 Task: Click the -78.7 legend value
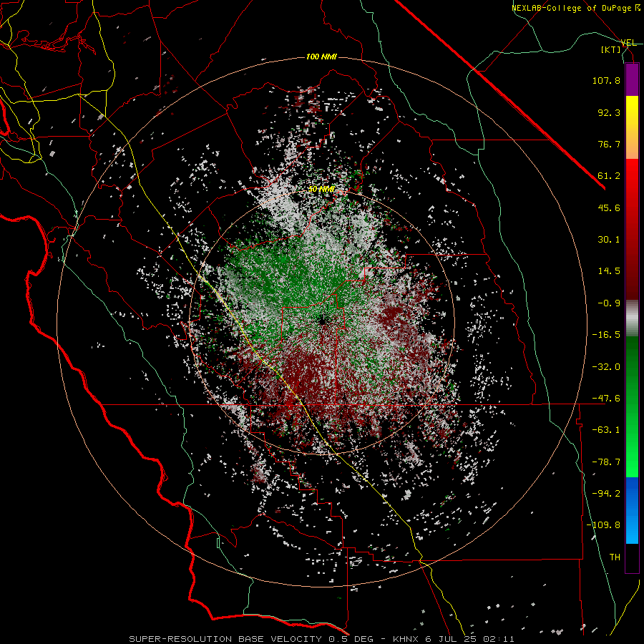tap(606, 462)
